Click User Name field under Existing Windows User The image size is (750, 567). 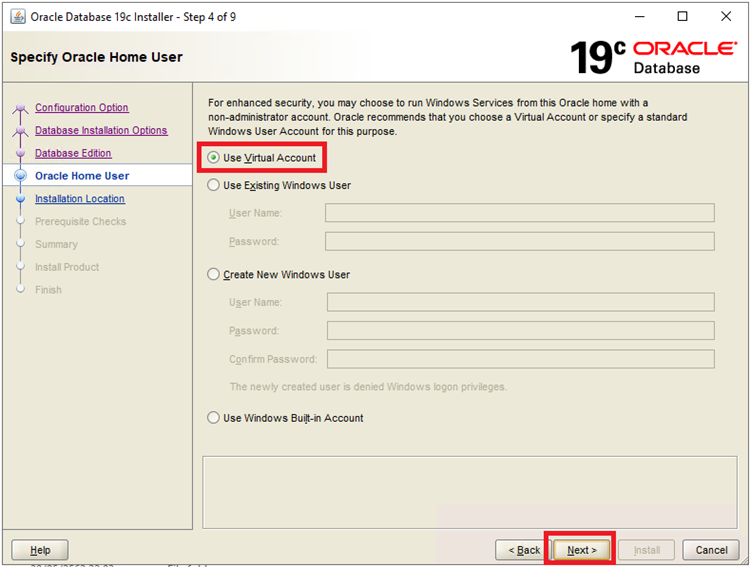point(520,213)
